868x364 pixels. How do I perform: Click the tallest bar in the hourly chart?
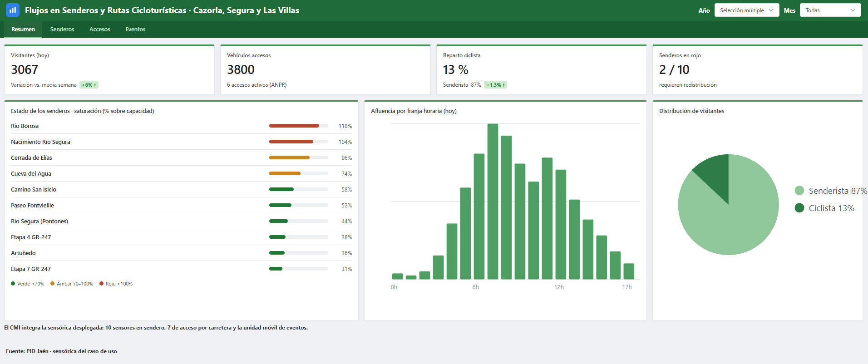click(x=493, y=202)
